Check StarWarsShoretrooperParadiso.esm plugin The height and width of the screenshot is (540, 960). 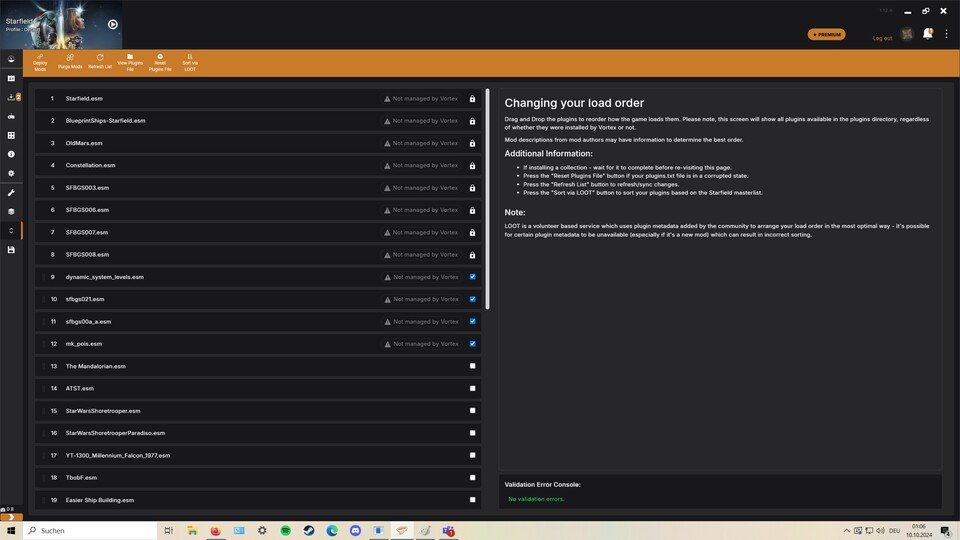(x=473, y=433)
